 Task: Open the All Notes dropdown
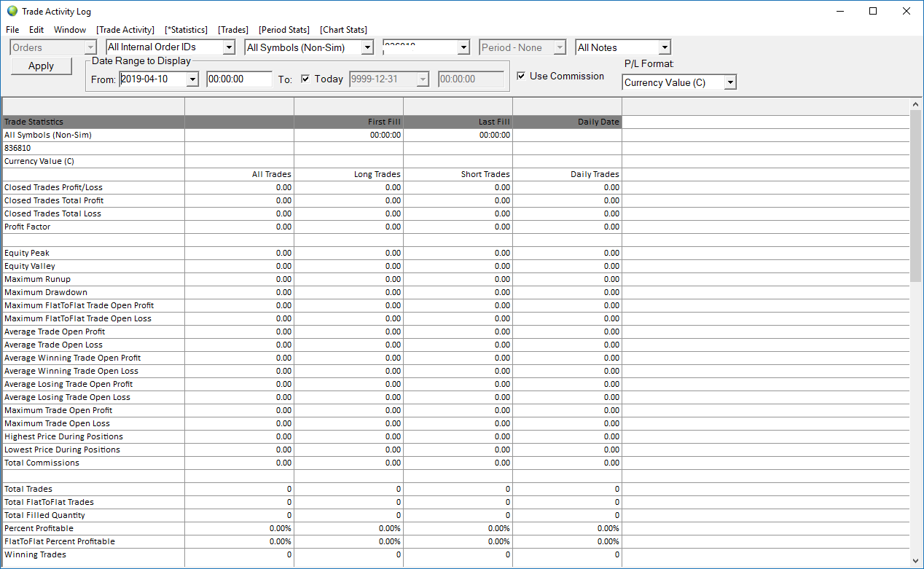click(665, 47)
